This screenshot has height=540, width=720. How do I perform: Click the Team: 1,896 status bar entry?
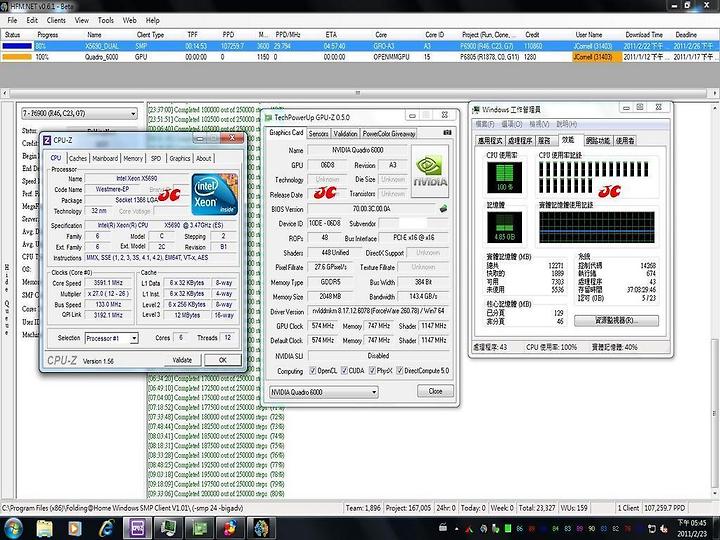pos(363,508)
